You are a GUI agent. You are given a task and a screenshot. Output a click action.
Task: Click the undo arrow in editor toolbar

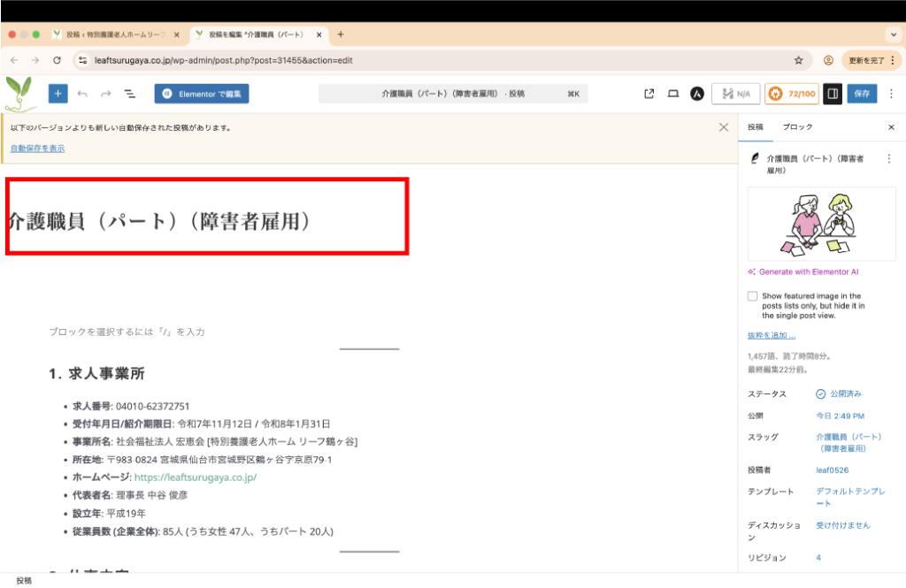coord(82,94)
